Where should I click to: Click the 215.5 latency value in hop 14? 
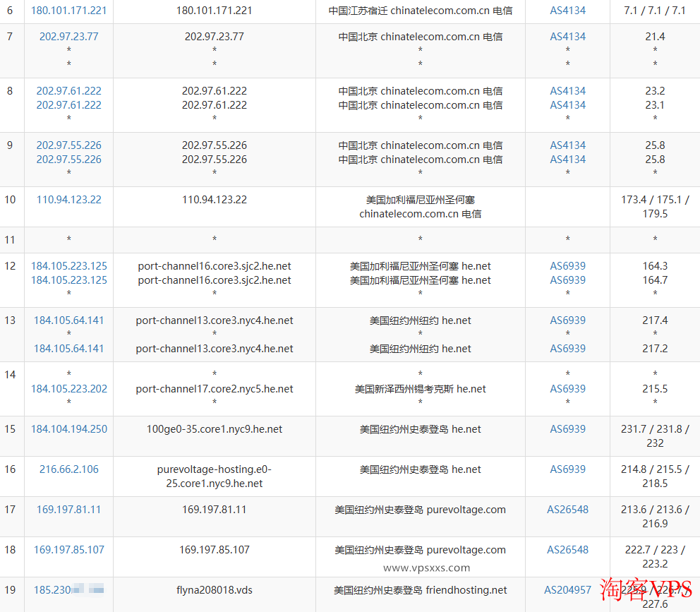654,389
